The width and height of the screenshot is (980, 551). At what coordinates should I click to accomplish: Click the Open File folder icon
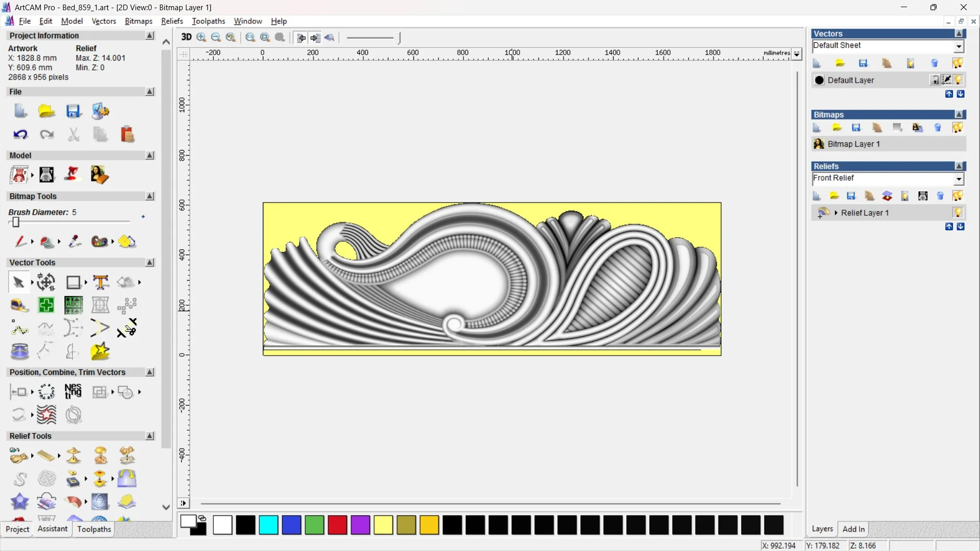pyautogui.click(x=46, y=111)
